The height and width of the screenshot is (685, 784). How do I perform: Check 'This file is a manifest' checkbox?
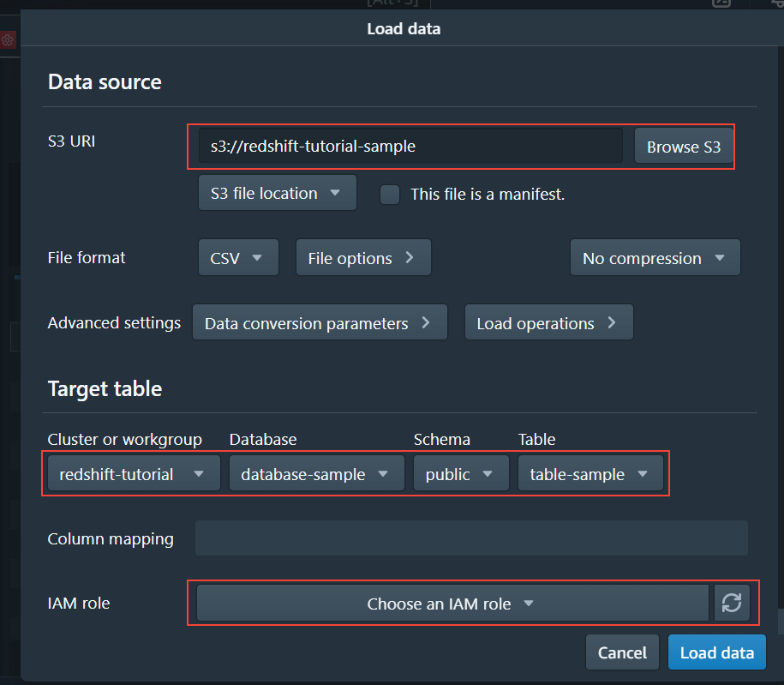coord(390,194)
